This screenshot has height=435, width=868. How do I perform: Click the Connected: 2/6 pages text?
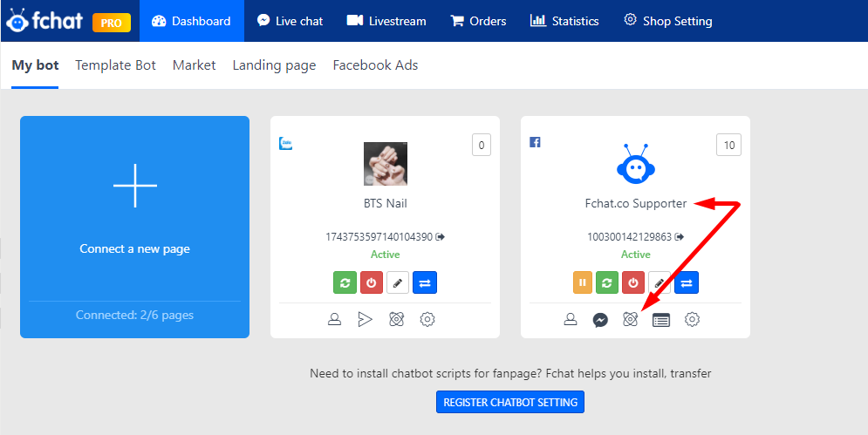pyautogui.click(x=134, y=315)
